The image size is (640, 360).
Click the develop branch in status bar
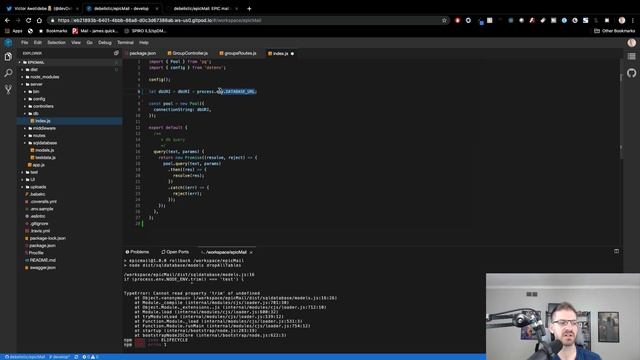pos(59,357)
